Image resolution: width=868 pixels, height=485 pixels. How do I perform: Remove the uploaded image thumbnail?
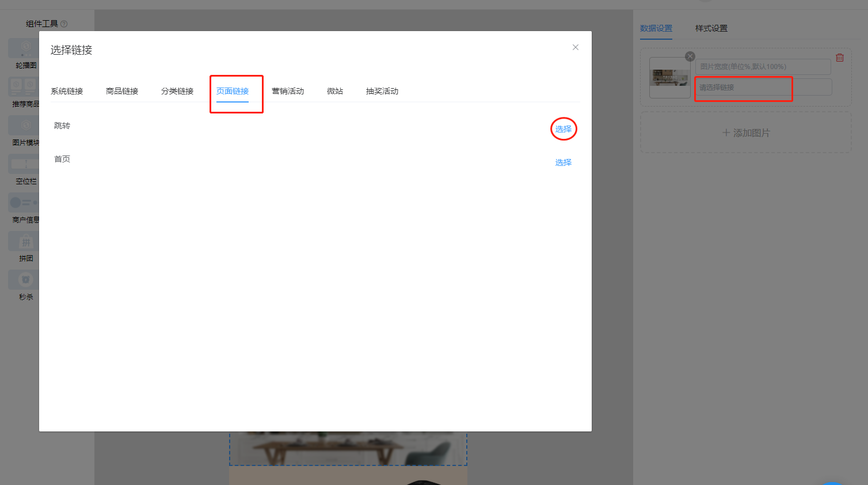coord(690,56)
